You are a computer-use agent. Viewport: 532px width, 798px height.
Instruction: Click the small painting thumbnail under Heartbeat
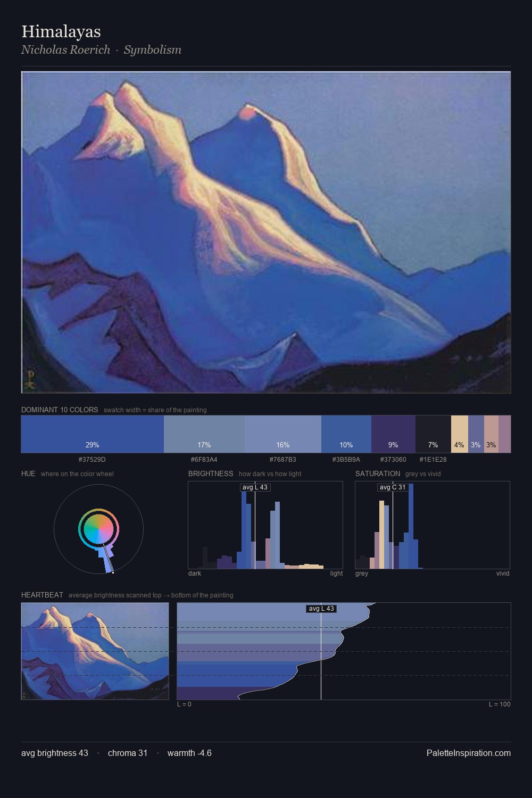pos(95,651)
